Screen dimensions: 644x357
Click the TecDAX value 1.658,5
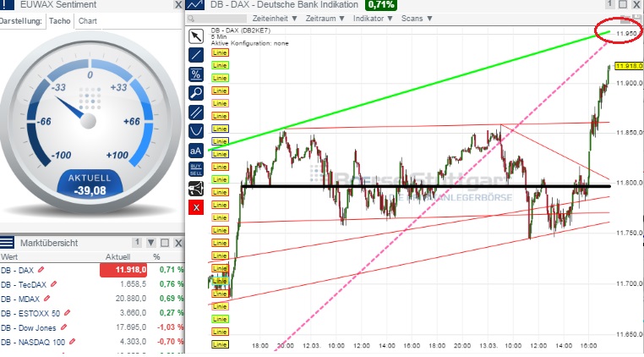click(x=133, y=284)
